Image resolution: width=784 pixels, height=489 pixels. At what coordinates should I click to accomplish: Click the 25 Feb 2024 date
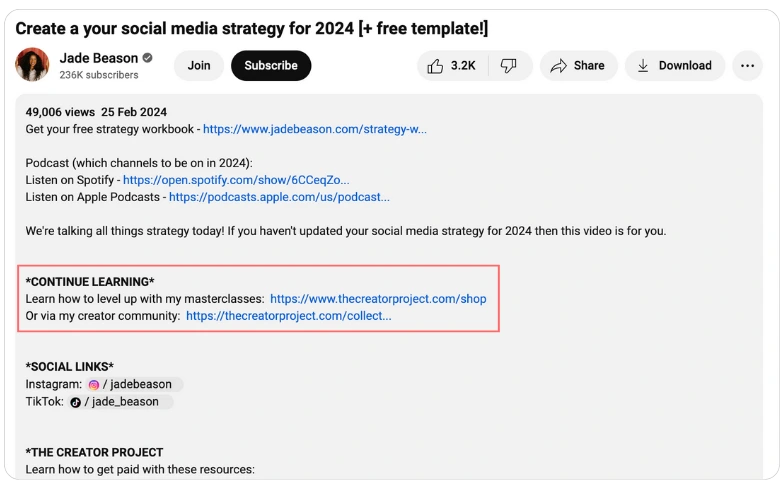click(x=134, y=112)
